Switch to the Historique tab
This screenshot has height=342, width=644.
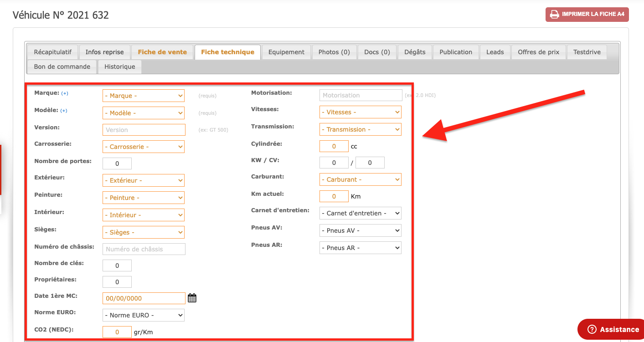coord(119,66)
